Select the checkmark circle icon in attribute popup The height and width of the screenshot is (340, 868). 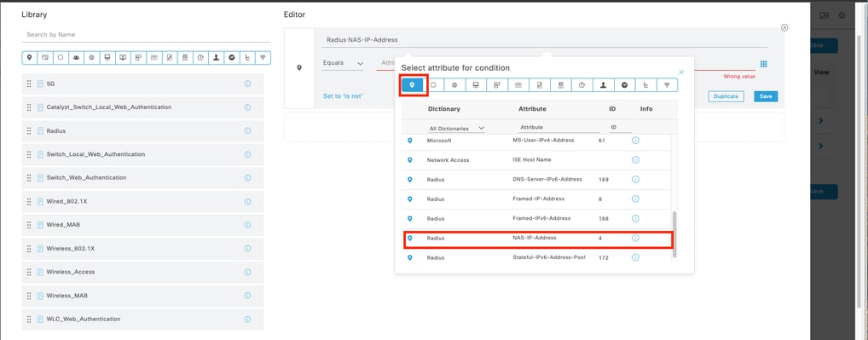(x=624, y=85)
